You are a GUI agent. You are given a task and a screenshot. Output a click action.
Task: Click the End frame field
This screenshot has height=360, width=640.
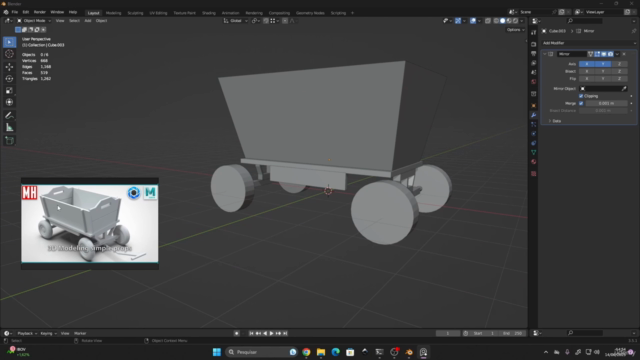(513, 333)
